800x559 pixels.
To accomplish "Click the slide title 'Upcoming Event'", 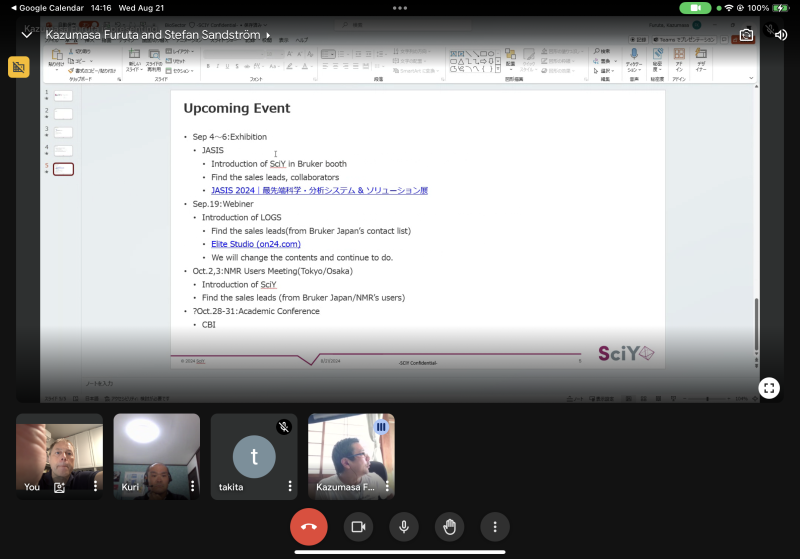I will coord(237,108).
